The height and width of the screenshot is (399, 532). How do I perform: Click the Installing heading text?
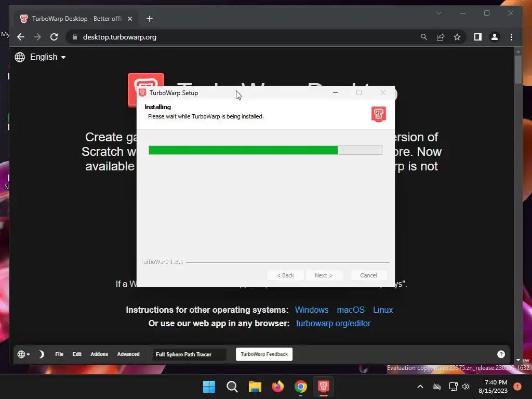point(158,107)
